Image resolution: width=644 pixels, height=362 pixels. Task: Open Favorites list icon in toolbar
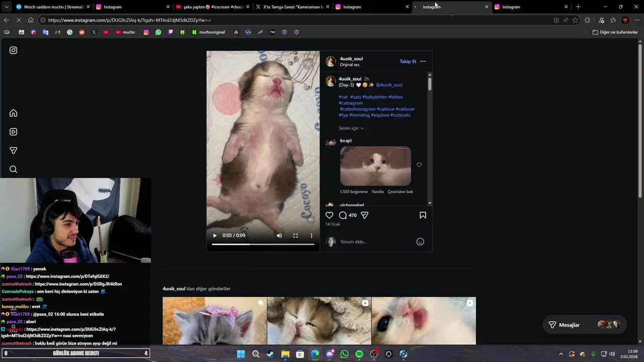pyautogui.click(x=613, y=20)
